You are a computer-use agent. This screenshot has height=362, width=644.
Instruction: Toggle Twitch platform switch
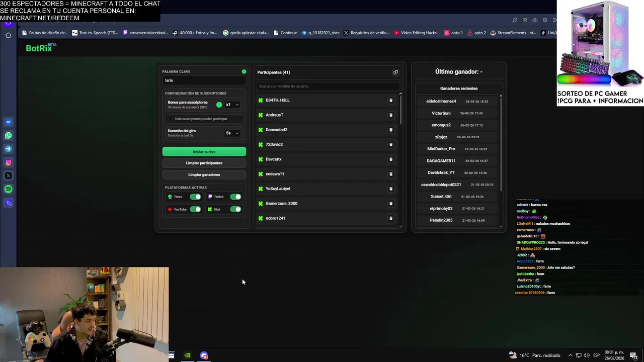(x=235, y=197)
